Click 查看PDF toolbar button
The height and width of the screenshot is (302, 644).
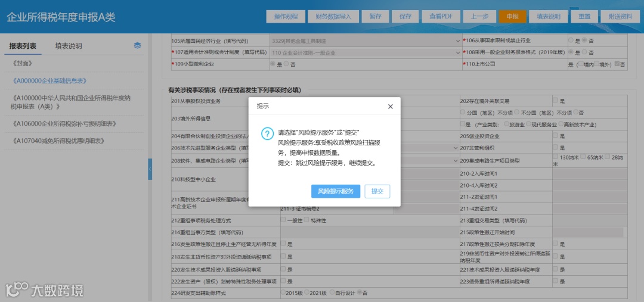(441, 17)
